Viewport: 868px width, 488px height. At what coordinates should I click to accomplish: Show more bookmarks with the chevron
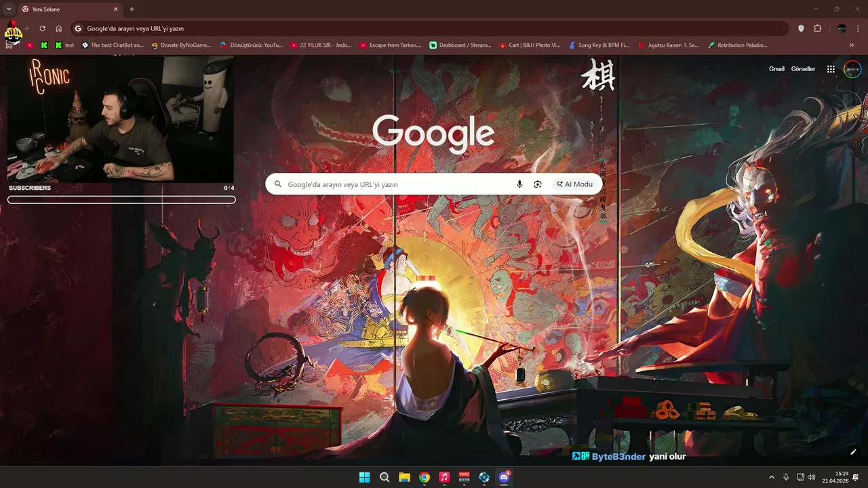tap(852, 45)
